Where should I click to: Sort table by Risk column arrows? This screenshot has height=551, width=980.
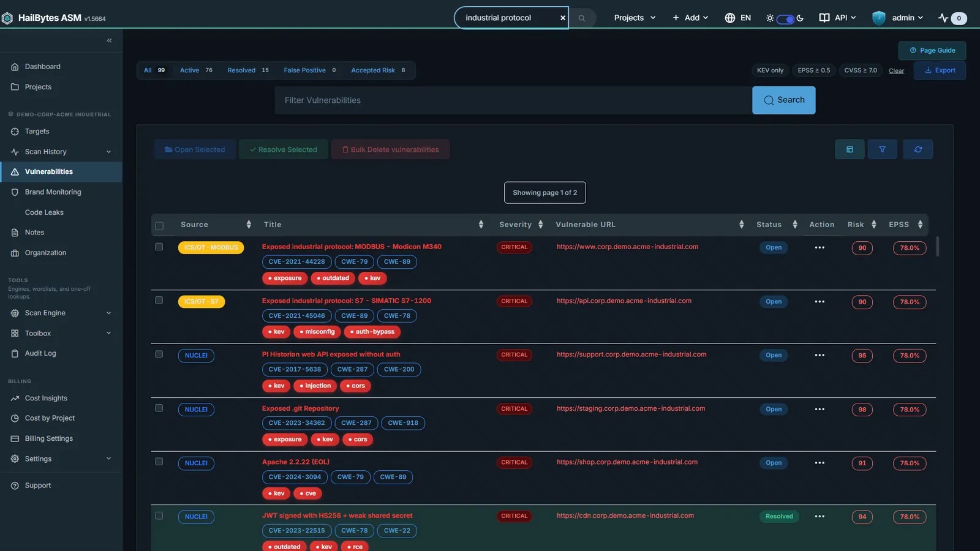click(874, 225)
